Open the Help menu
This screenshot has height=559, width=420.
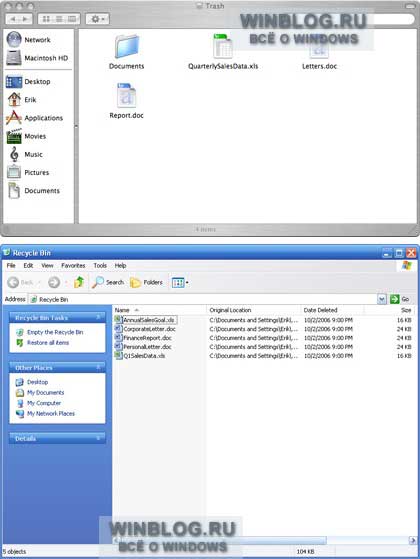(121, 266)
